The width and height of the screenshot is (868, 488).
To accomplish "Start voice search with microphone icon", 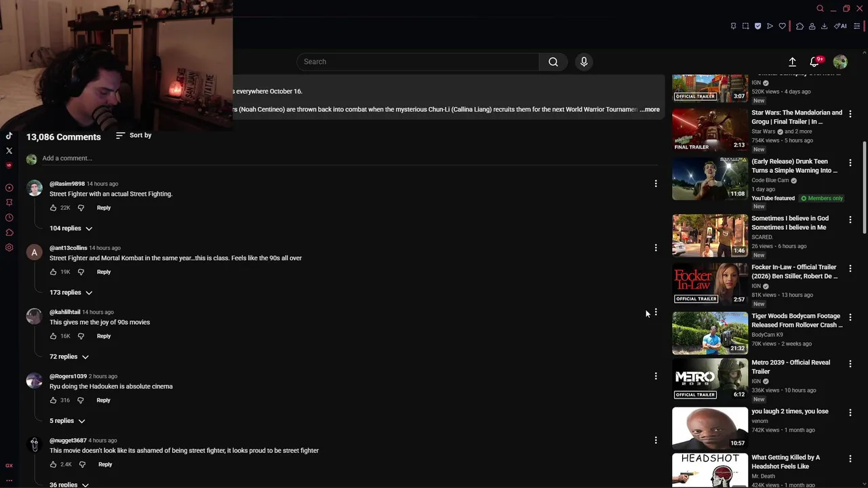I will click(584, 62).
